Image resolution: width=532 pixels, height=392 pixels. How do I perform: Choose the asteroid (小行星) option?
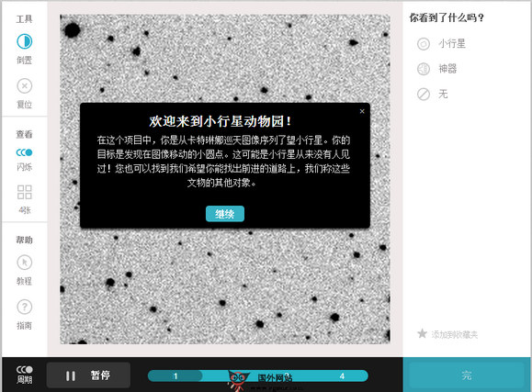coord(441,44)
